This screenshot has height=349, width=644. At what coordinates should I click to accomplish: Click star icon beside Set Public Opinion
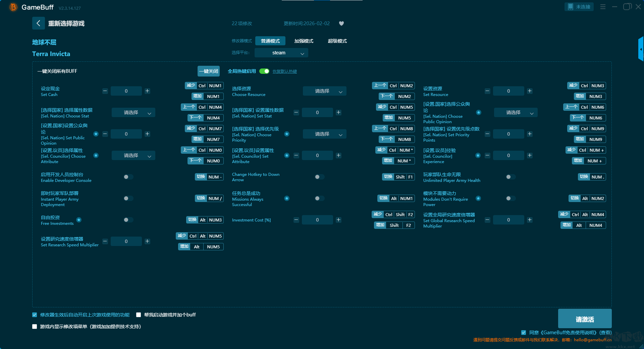click(x=96, y=134)
